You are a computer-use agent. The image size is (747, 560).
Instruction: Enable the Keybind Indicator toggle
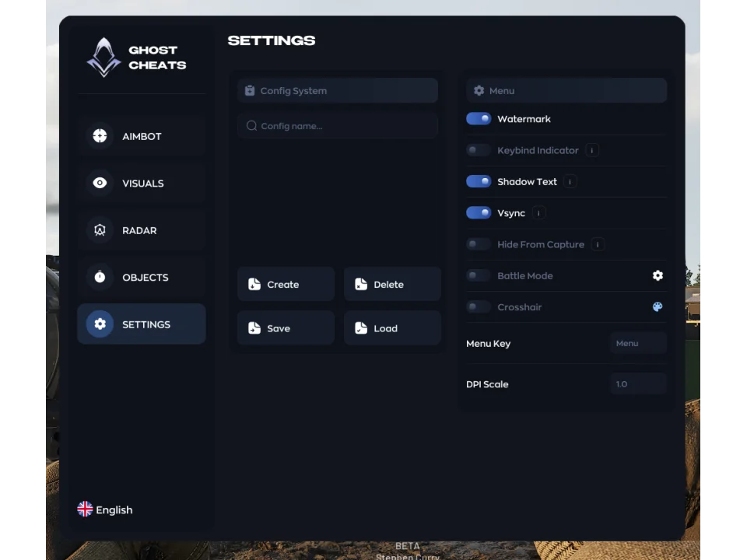coord(479,150)
